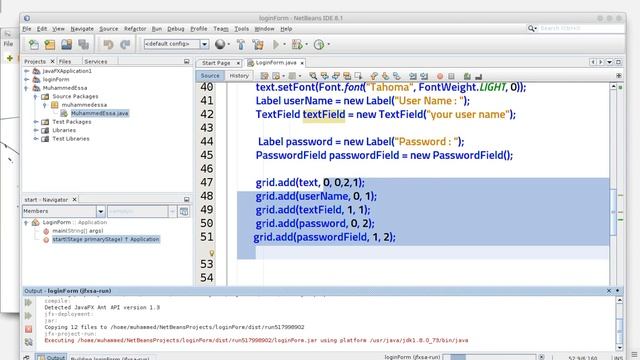The width and height of the screenshot is (640, 360).
Task: Click the Build Project hammer icon
Action: click(x=240, y=44)
